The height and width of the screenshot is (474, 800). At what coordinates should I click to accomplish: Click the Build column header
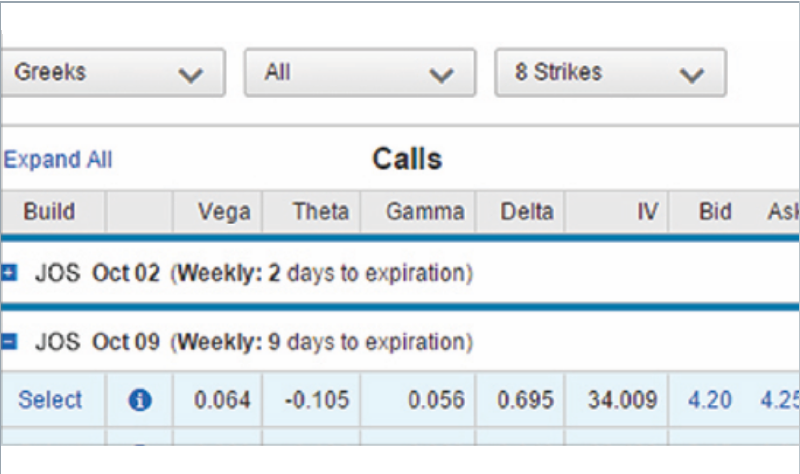(x=49, y=212)
